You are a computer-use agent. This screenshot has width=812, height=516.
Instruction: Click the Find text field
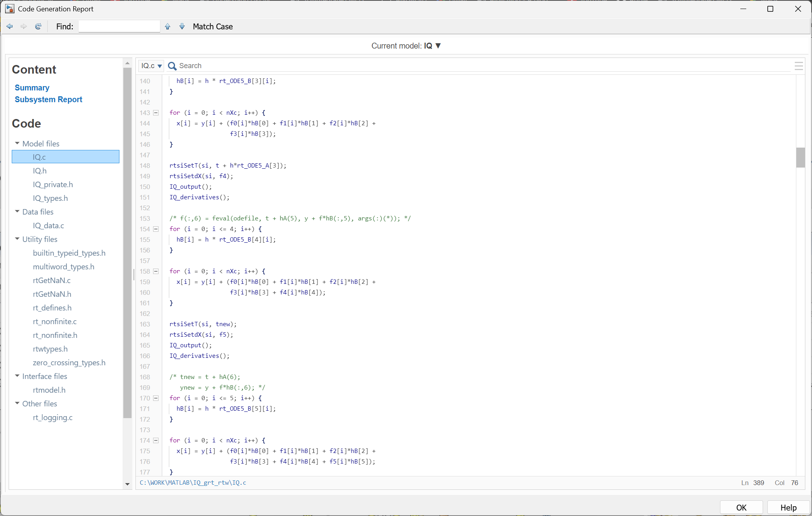[119, 27]
